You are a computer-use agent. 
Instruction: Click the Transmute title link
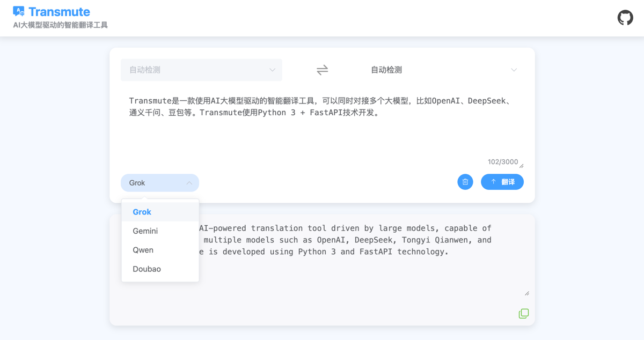click(59, 12)
